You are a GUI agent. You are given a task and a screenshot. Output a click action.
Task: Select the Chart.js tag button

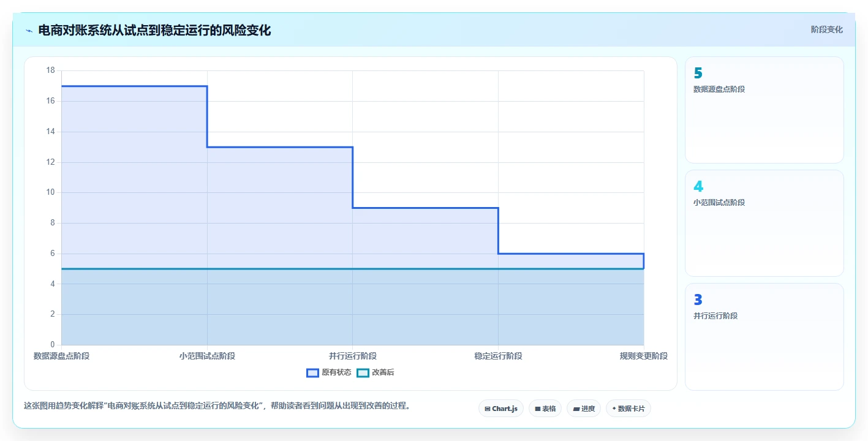[x=500, y=409]
